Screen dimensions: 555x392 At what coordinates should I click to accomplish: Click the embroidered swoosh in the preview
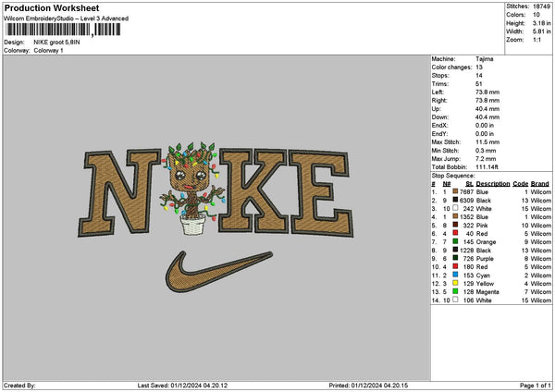219,272
